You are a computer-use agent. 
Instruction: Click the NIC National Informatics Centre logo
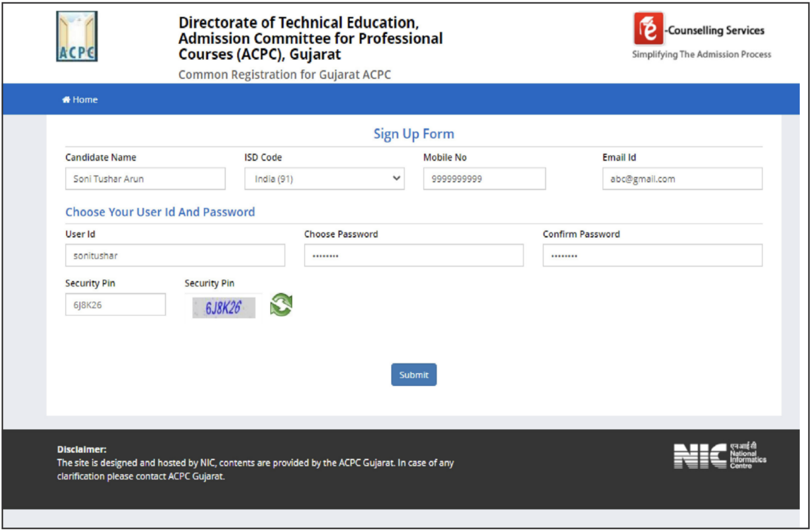(x=720, y=455)
